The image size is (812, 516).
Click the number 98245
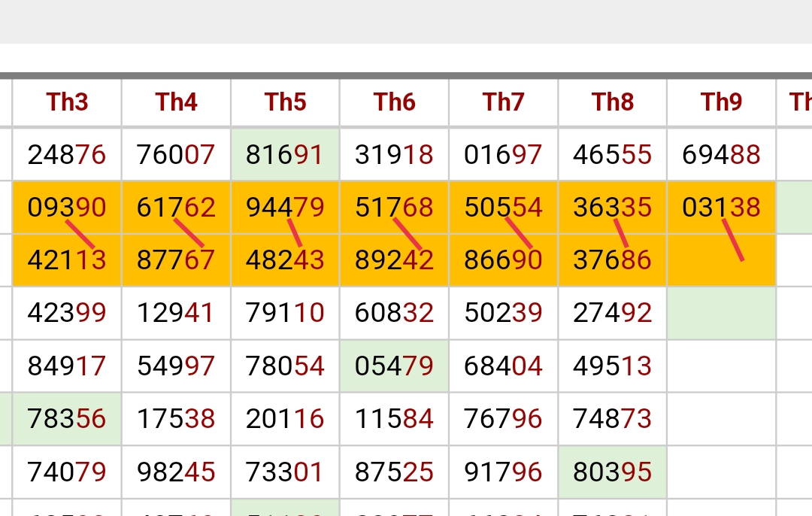pyautogui.click(x=176, y=472)
